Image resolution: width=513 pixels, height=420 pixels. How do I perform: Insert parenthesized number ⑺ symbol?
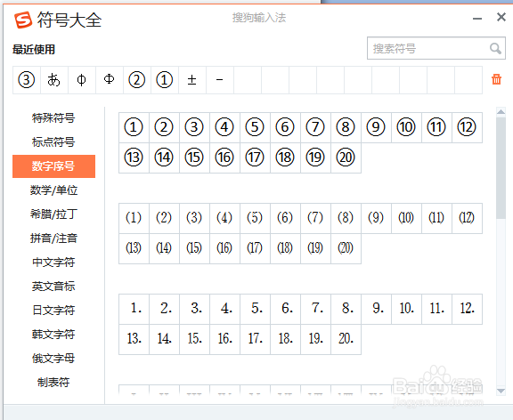click(315, 218)
